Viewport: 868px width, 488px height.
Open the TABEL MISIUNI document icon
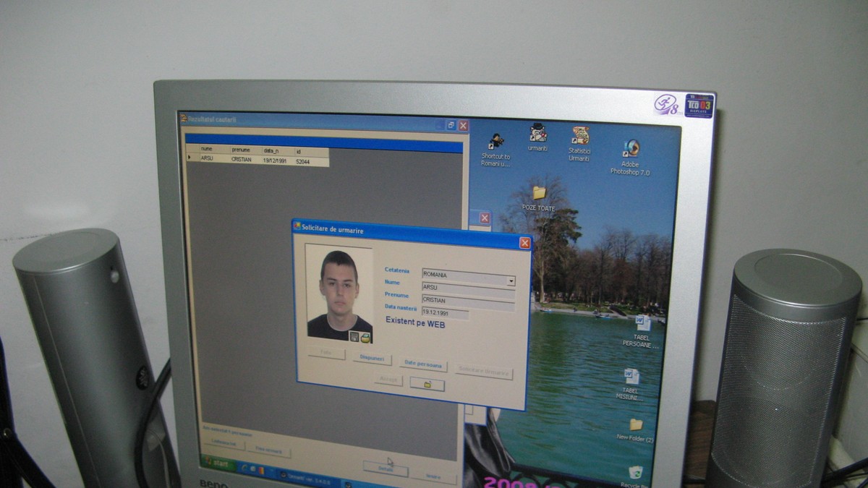[x=631, y=385]
